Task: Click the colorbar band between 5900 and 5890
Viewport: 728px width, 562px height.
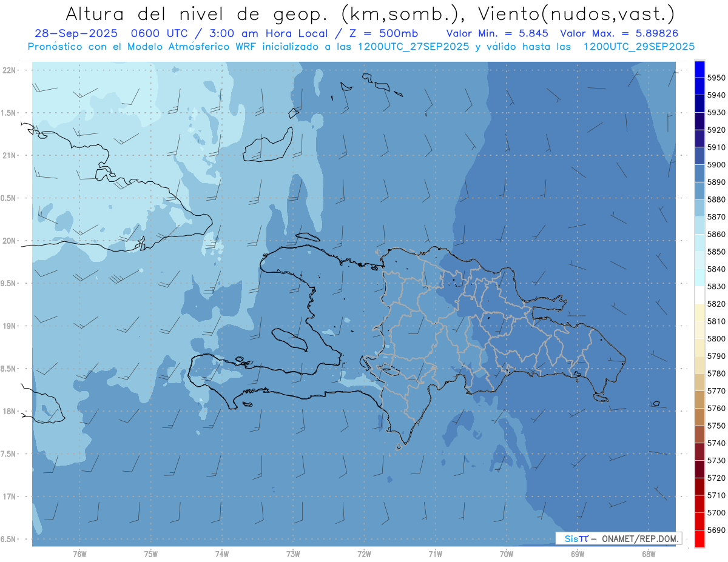Action: tap(699, 173)
